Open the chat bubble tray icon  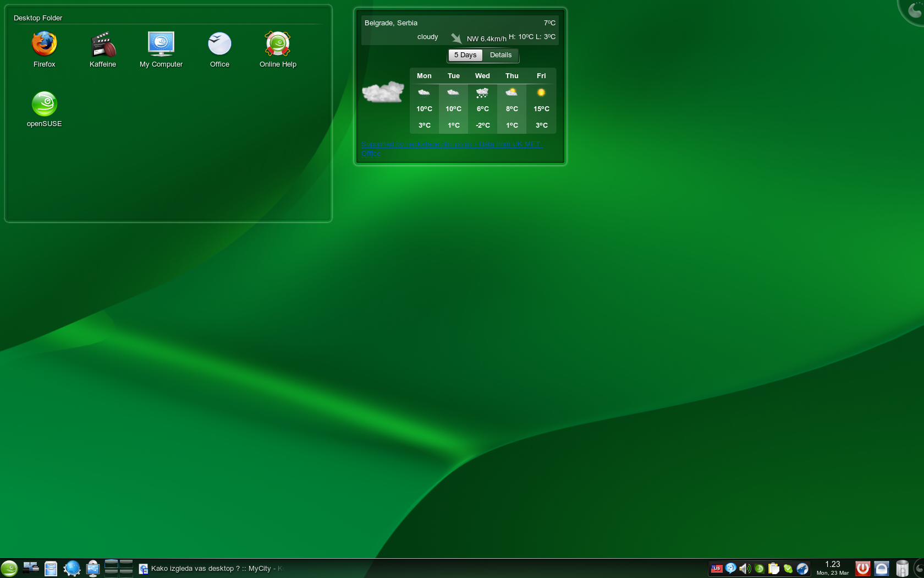731,569
